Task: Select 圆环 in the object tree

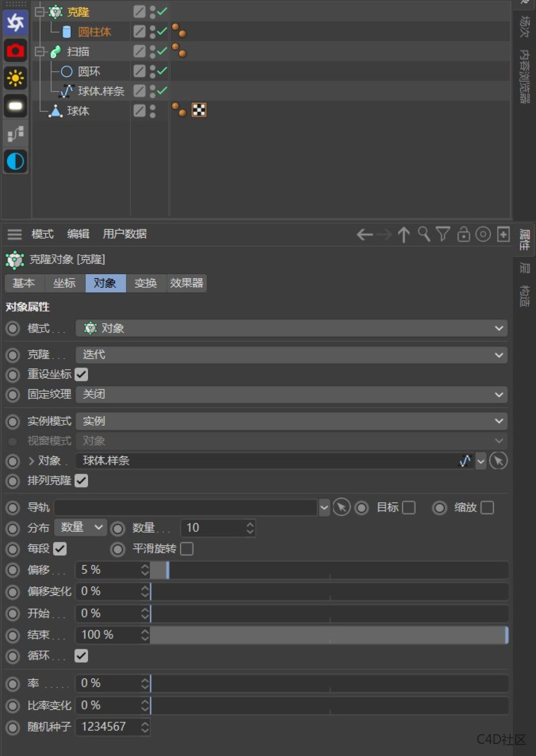Action: (x=89, y=71)
